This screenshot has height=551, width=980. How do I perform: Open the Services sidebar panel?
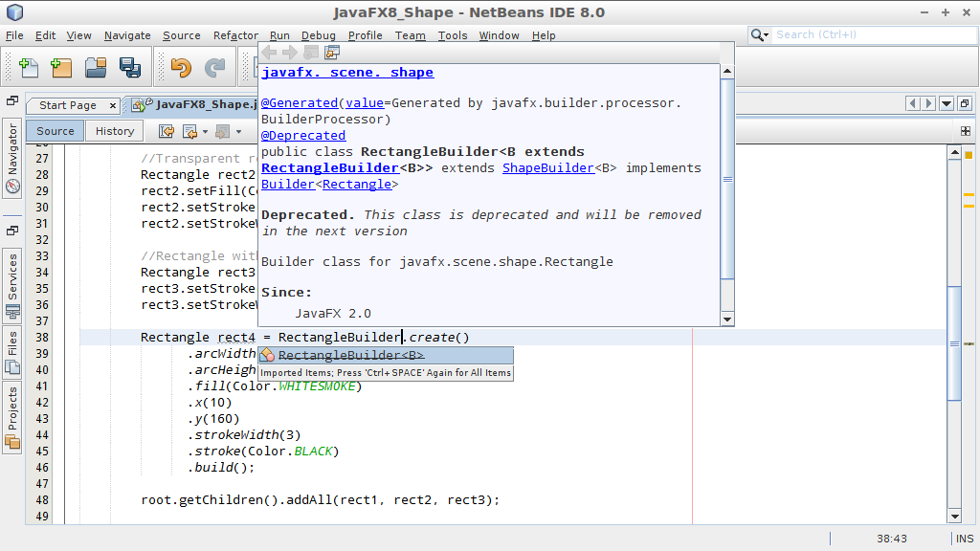pos(12,284)
